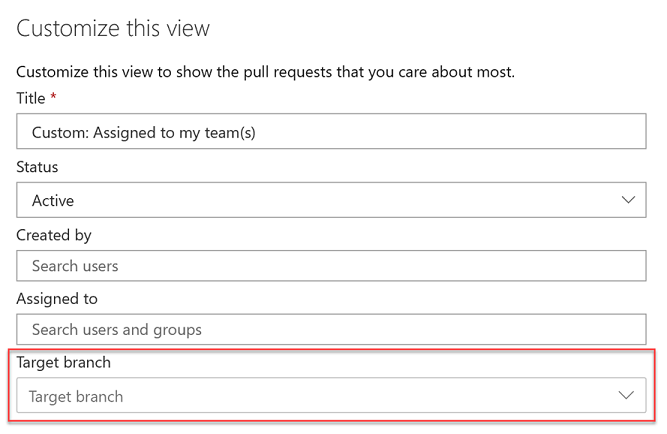
Task: Click the "Customize this view" heading
Action: (113, 28)
